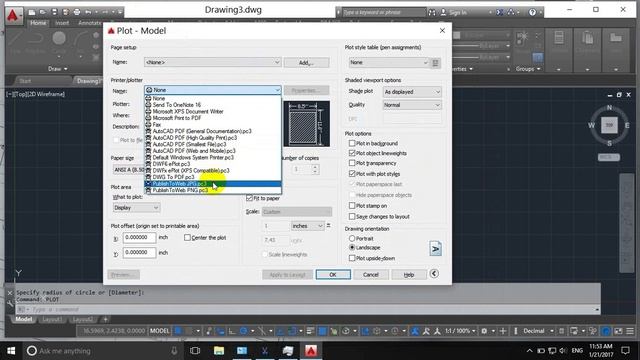Click the Save icon in quick access toolbar
The height and width of the screenshot is (360, 640).
(54, 12)
